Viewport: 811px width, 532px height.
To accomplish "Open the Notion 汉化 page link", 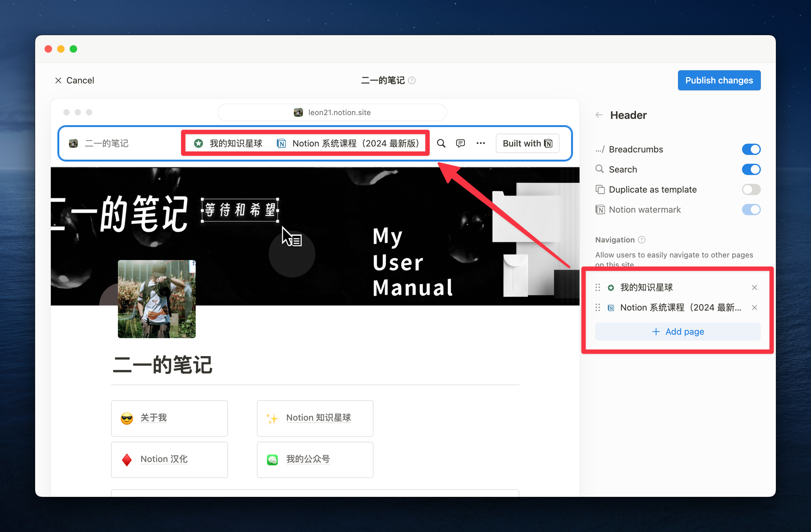I will 164,459.
